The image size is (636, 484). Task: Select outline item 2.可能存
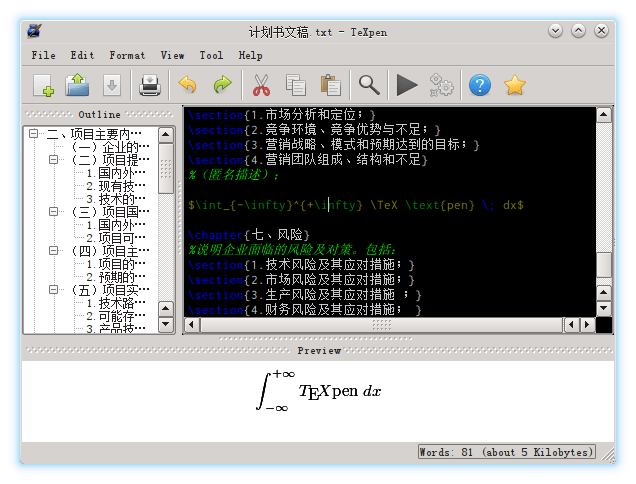(x=116, y=316)
